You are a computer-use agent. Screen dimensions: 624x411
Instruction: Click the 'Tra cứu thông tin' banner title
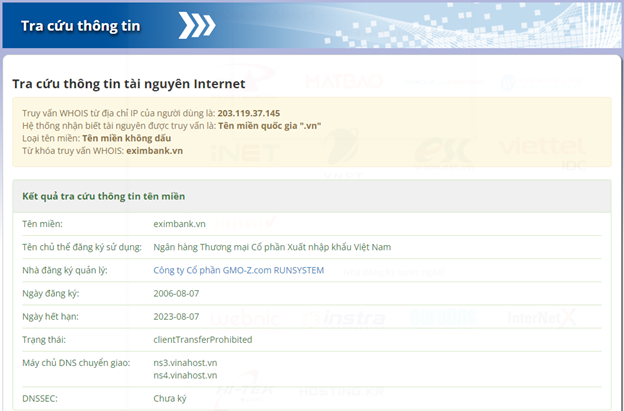pos(81,26)
